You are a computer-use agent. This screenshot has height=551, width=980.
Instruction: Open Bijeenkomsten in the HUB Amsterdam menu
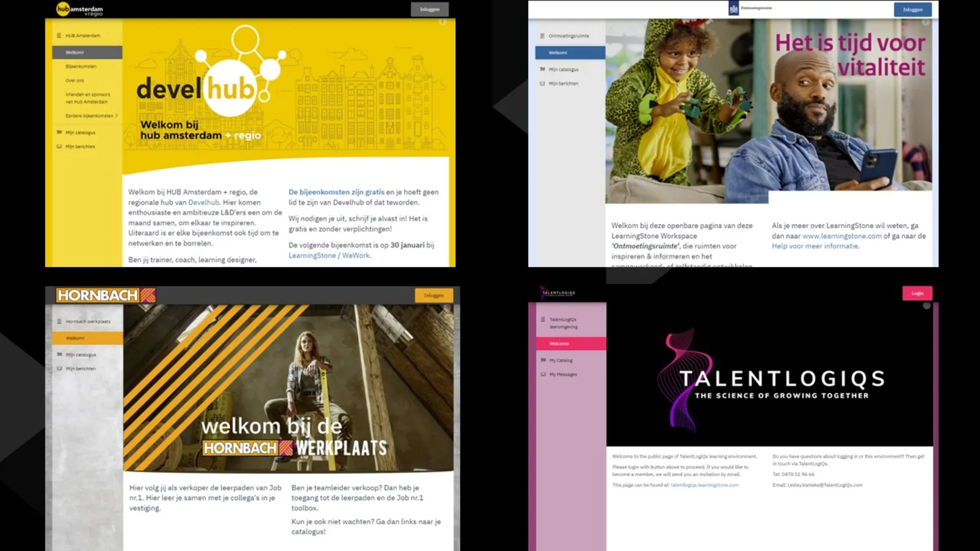point(81,66)
